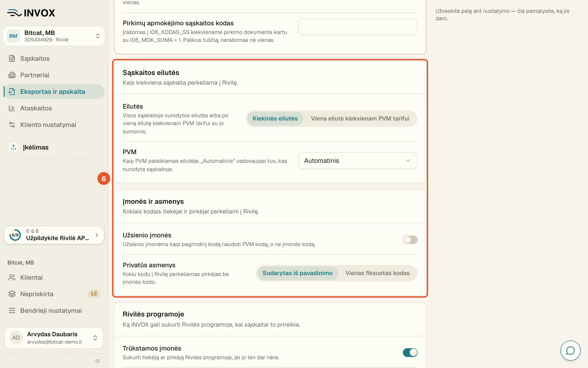Open the chat bubble widget
Image resolution: width=588 pixels, height=368 pixels.
[x=570, y=351]
